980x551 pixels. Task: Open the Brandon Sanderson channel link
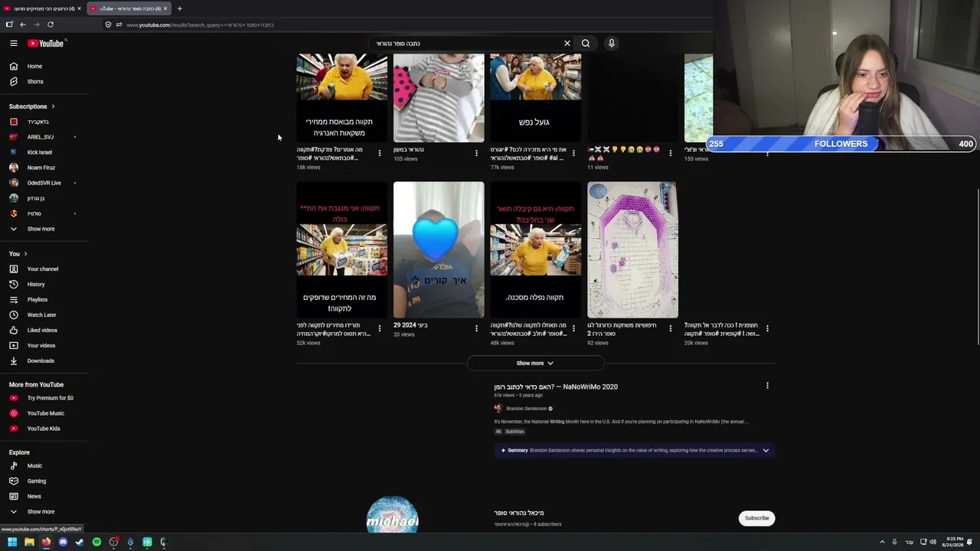tap(526, 409)
